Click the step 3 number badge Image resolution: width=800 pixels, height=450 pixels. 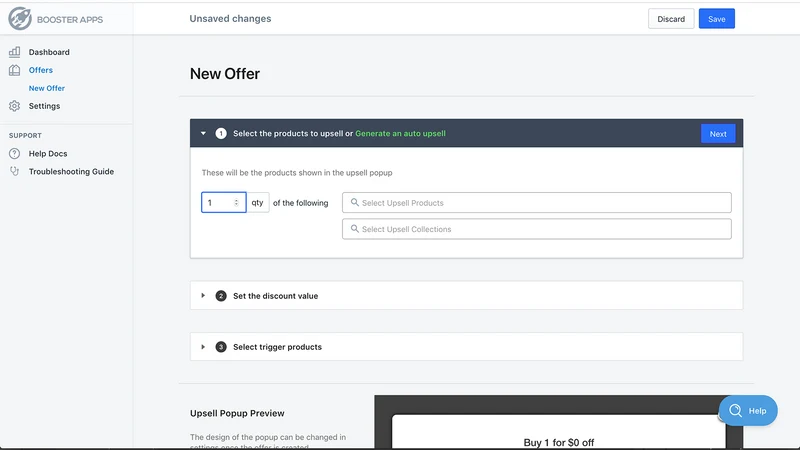221,347
